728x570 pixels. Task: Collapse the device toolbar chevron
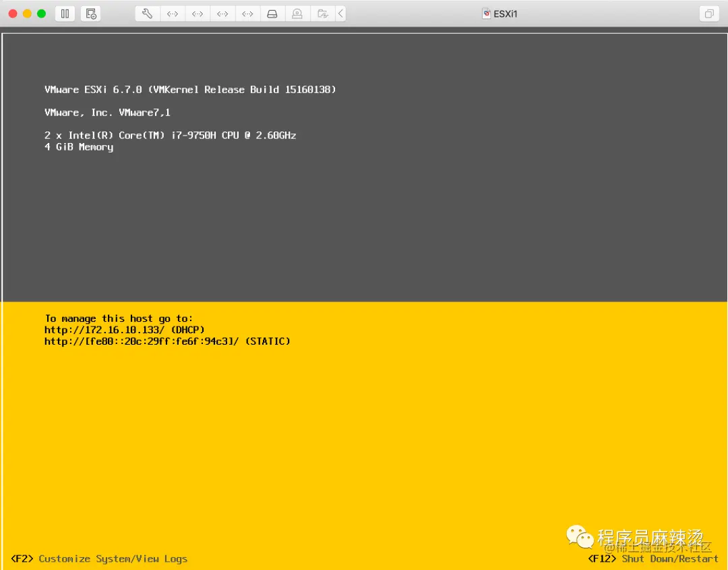tap(341, 14)
